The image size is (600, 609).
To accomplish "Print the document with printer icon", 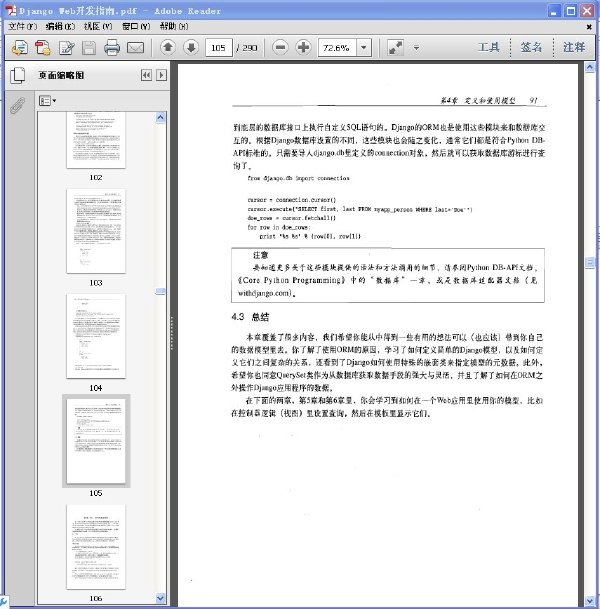I will coord(112,48).
